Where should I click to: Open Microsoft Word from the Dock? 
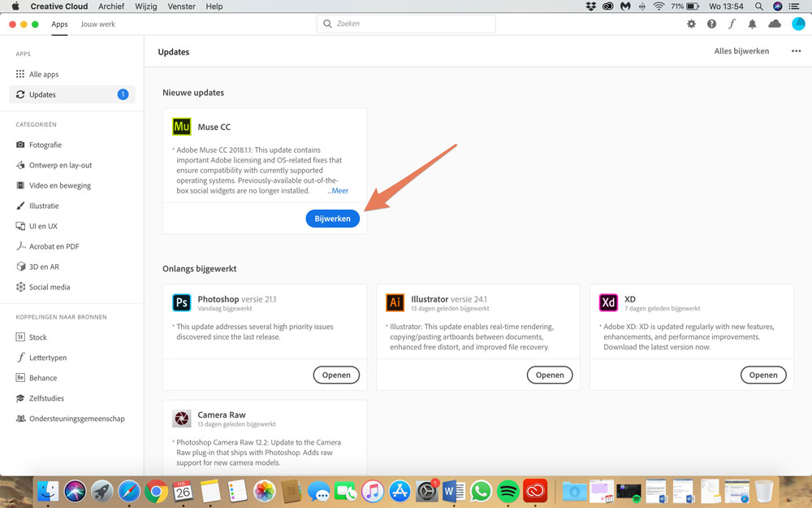click(x=454, y=491)
